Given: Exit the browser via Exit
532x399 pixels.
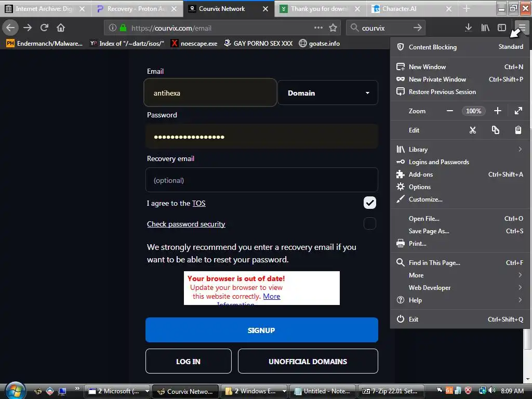Looking at the screenshot, I should click(460, 320).
